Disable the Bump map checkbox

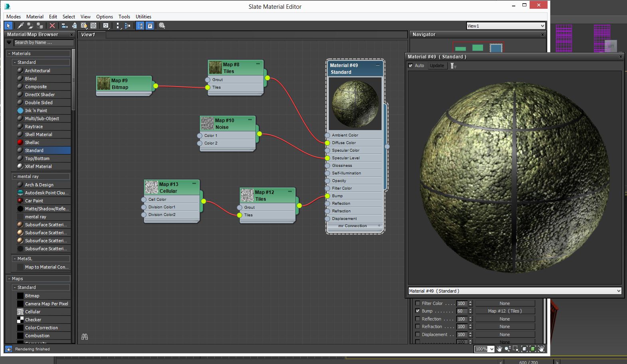[417, 311]
